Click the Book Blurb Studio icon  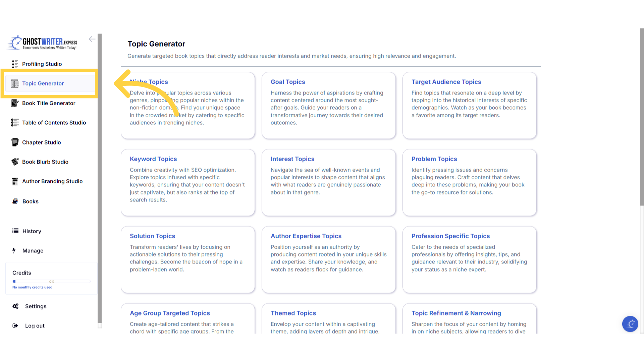(x=15, y=162)
